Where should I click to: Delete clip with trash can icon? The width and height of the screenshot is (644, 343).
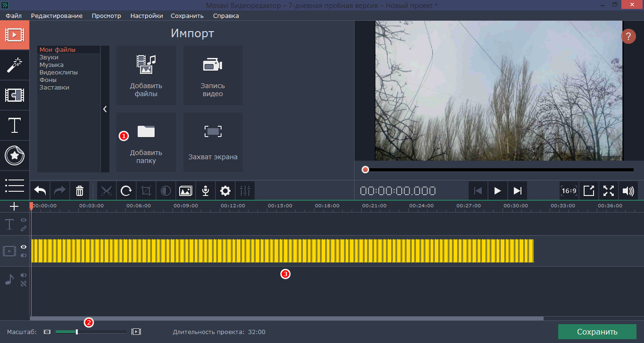pos(80,191)
